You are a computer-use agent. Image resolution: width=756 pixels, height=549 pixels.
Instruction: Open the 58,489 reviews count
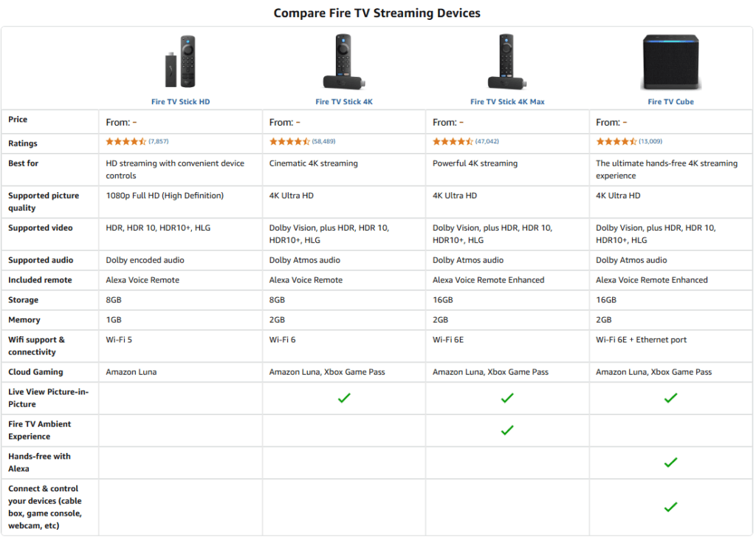(323, 141)
